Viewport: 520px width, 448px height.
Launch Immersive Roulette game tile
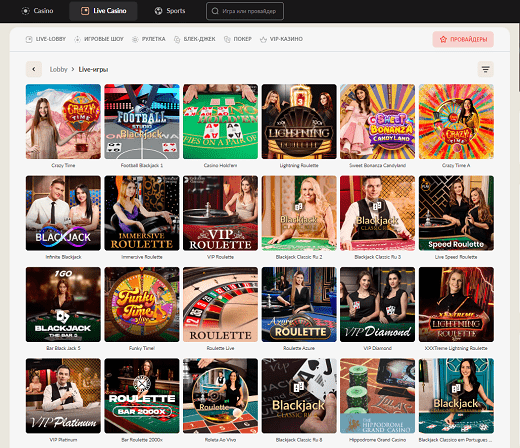point(142,213)
